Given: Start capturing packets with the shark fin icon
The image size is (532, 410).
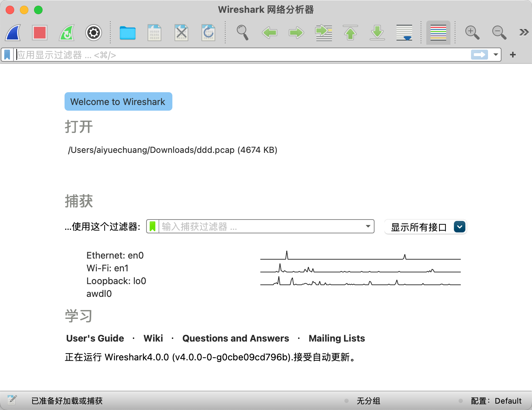Looking at the screenshot, I should point(13,33).
